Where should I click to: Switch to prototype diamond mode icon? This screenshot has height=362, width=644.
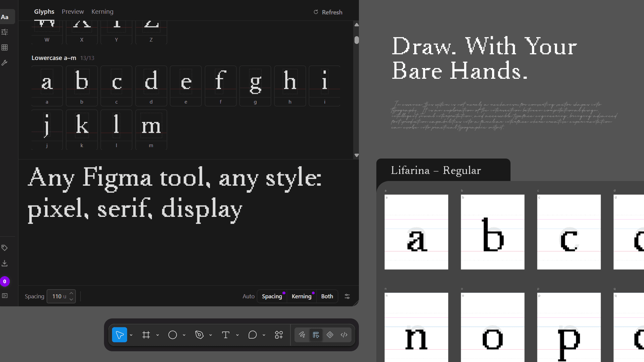(x=330, y=335)
